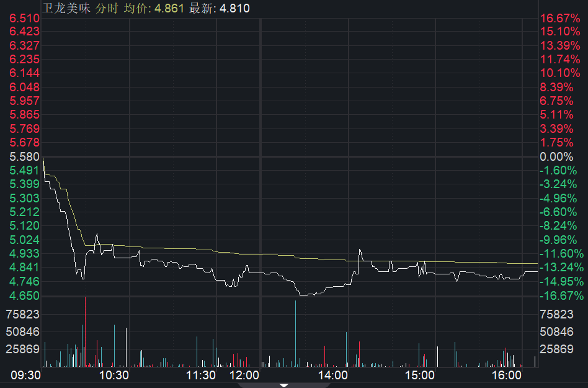588x388 pixels.
Task: Click the stock name 卫龙美味
Action: coord(65,8)
